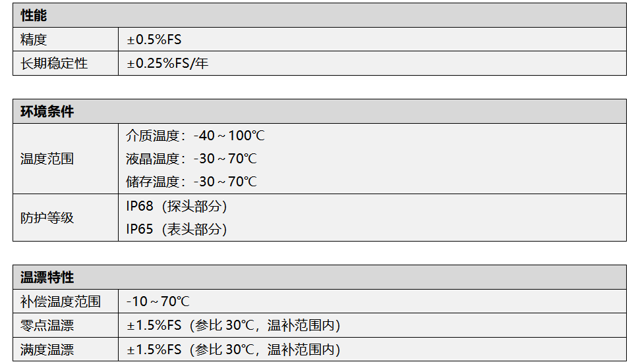The height and width of the screenshot is (364, 640).
Task: Click the 介质温度 -40~100℃ line
Action: (195, 136)
